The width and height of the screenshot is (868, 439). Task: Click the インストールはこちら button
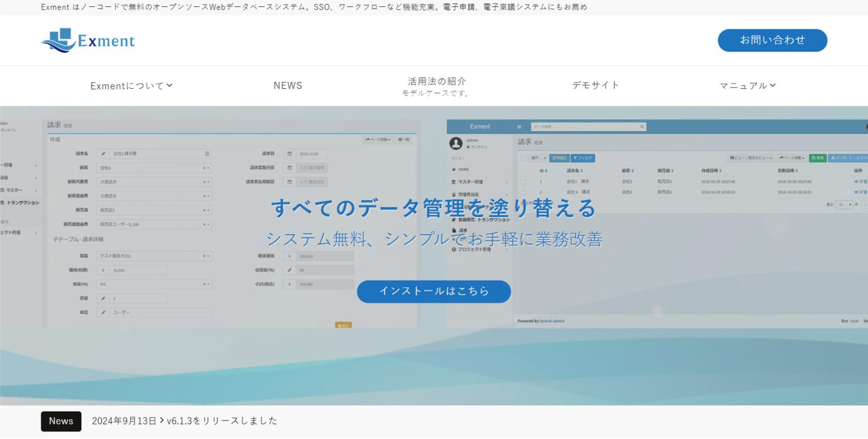click(433, 292)
